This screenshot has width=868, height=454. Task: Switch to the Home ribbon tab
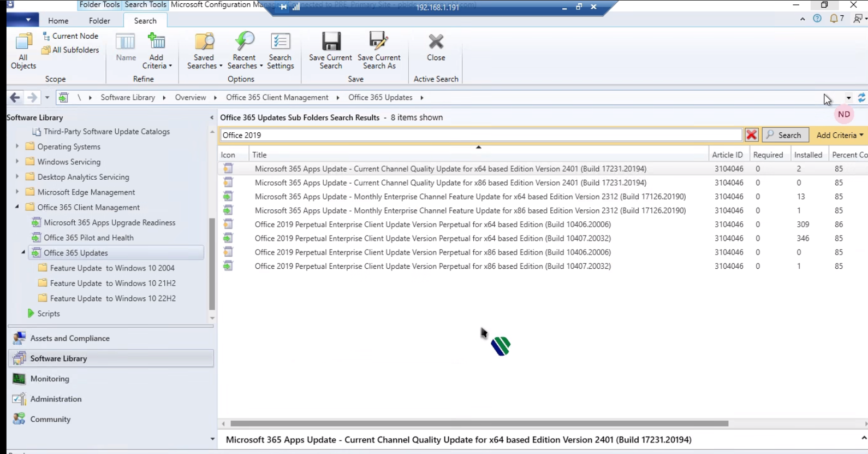coord(58,21)
